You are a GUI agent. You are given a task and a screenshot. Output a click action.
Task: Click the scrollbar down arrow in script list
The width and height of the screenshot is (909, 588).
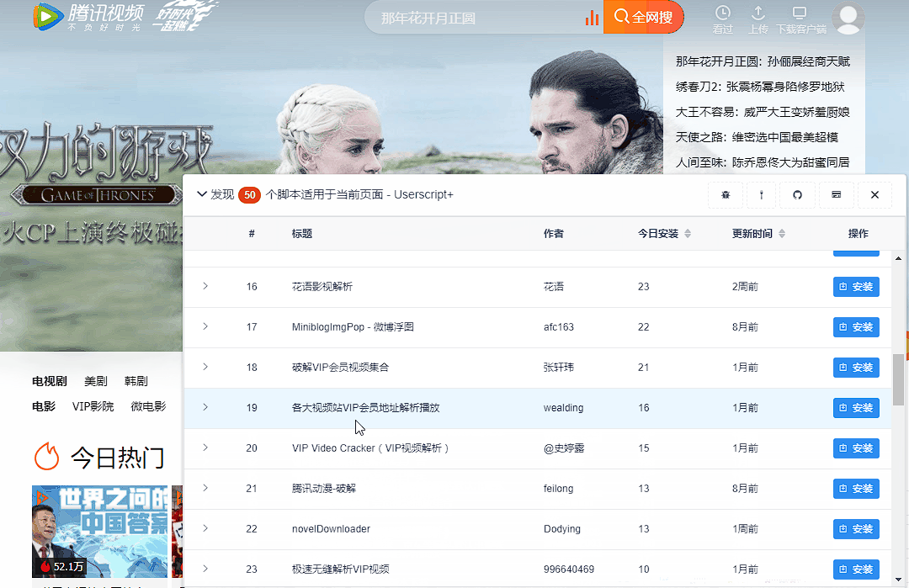pyautogui.click(x=898, y=580)
